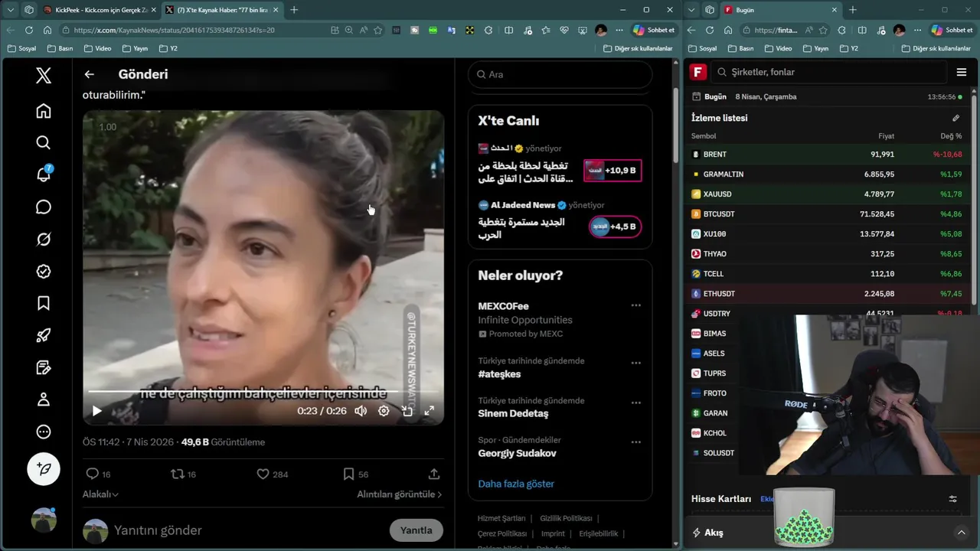Open video settings gear icon
Image resolution: width=980 pixels, height=551 pixels.
(384, 411)
